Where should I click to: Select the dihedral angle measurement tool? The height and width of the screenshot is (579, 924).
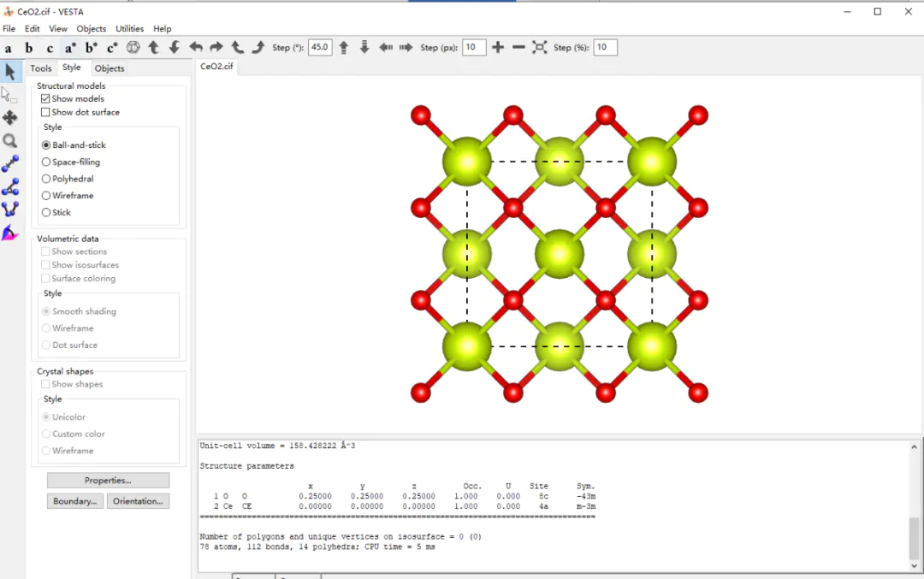pos(10,210)
